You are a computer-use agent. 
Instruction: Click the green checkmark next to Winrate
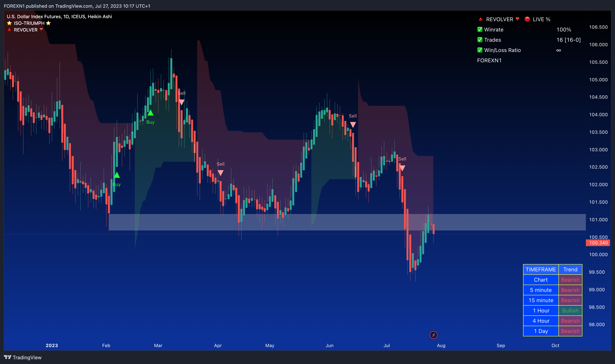480,30
